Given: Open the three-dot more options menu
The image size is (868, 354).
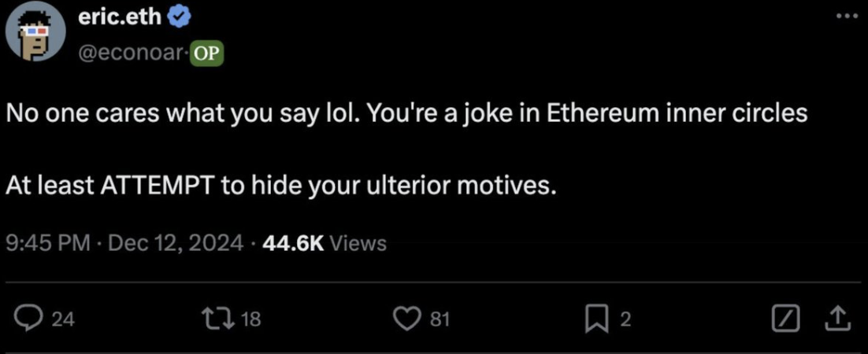Looking at the screenshot, I should coord(847,17).
